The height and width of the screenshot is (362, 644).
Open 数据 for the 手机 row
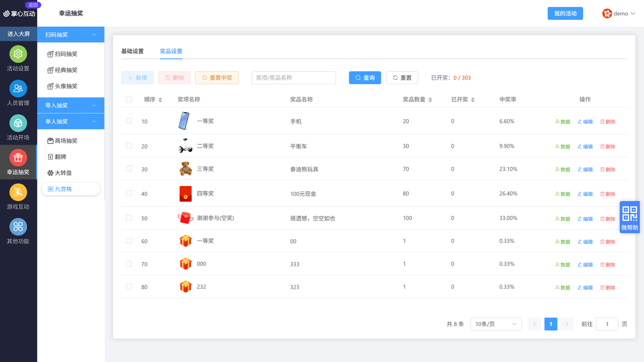coord(562,122)
